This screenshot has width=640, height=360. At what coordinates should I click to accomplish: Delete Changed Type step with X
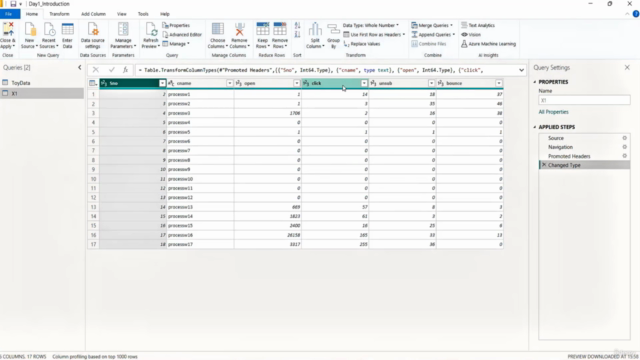(544, 165)
